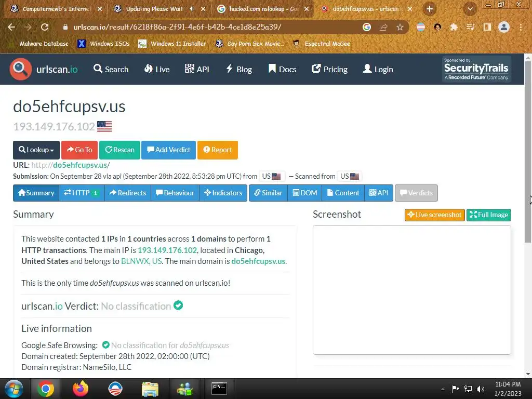Screen dimensions: 532x399
Task: Click the page vertical scrollbar thumb
Action: 528,152
